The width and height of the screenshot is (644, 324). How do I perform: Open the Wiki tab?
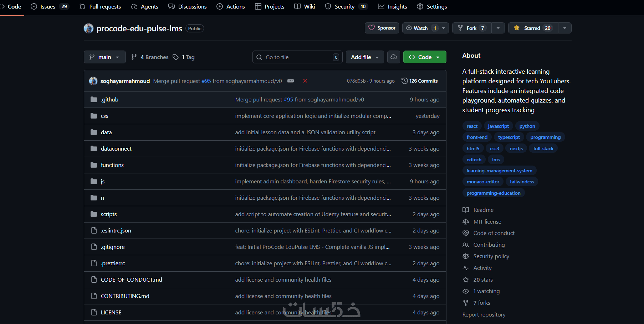305,6
